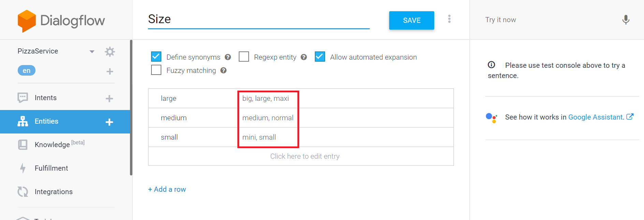Click the Size entity name field
The height and width of the screenshot is (220, 644).
point(259,19)
